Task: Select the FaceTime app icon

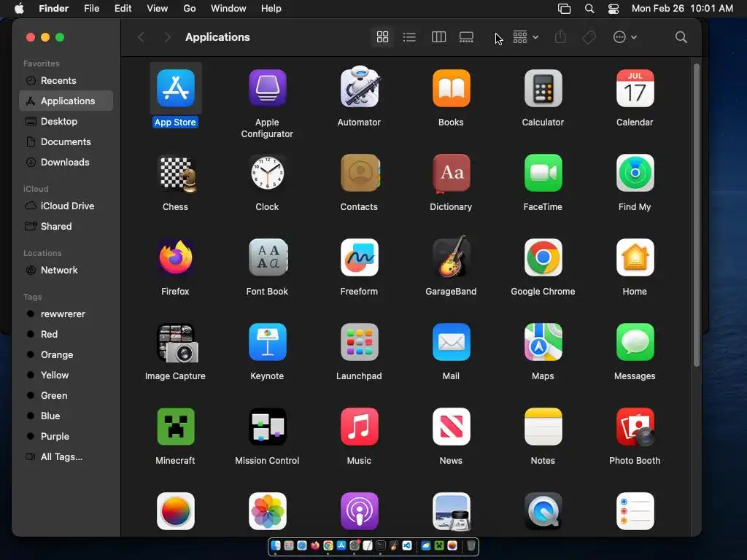Action: [543, 173]
